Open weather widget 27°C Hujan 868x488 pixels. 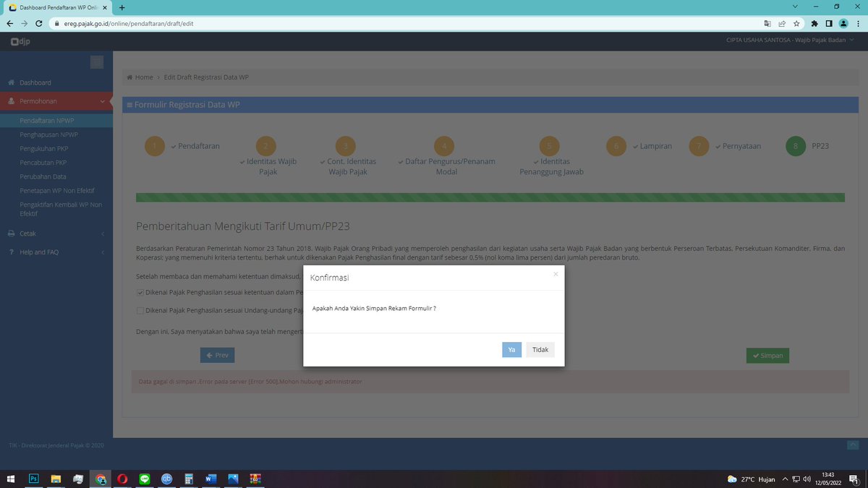[x=752, y=479]
